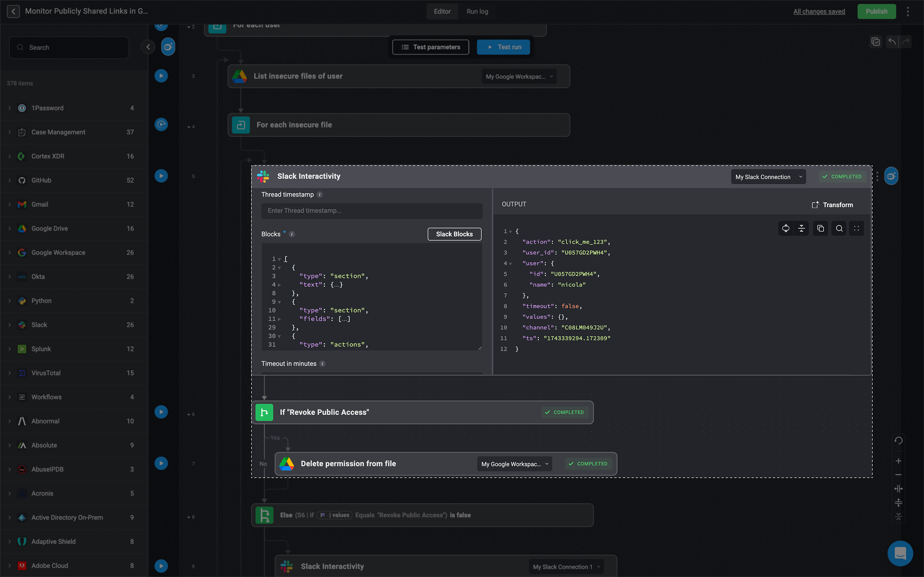Select the Adaptive Shield item in sidebar
The height and width of the screenshot is (577, 924).
tap(74, 542)
